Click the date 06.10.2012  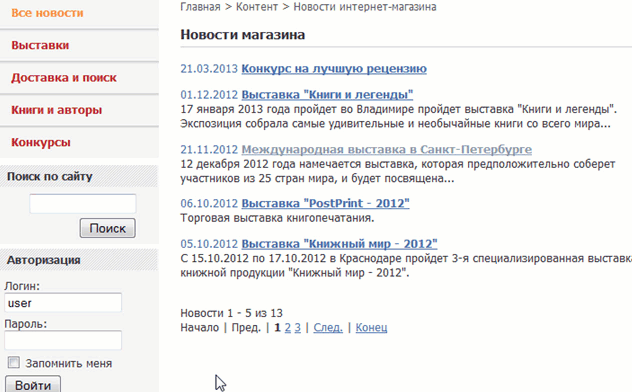pyautogui.click(x=209, y=203)
